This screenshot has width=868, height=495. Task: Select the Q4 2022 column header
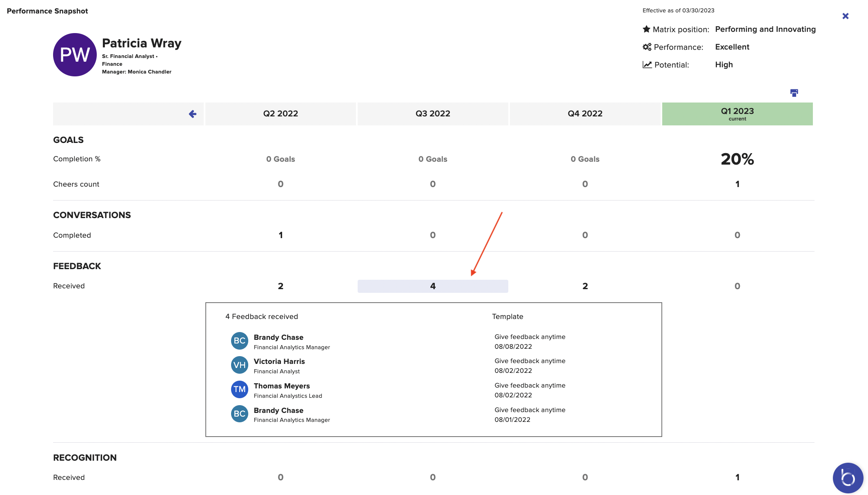point(585,114)
